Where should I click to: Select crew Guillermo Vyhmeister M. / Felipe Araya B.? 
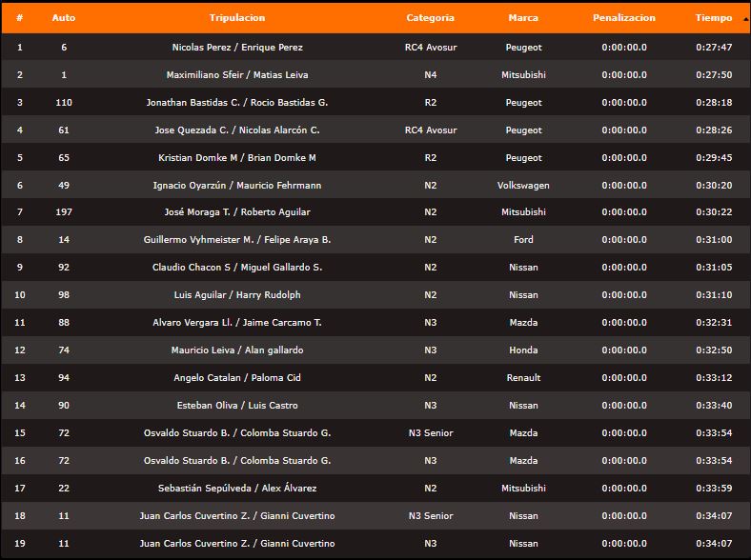(x=237, y=240)
